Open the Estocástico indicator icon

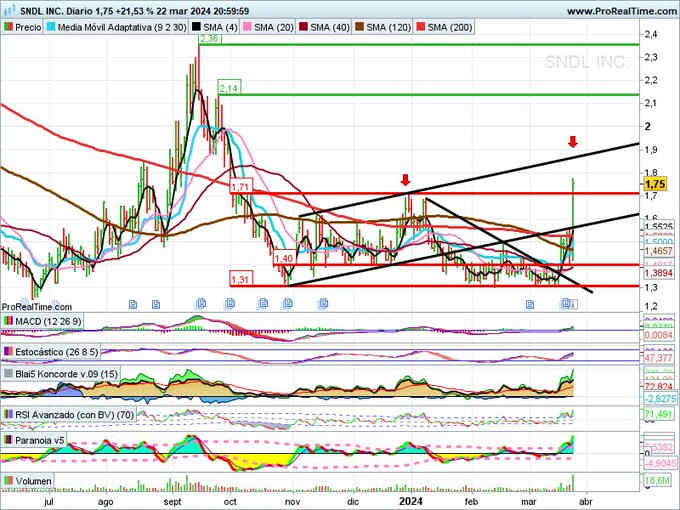coord(8,352)
